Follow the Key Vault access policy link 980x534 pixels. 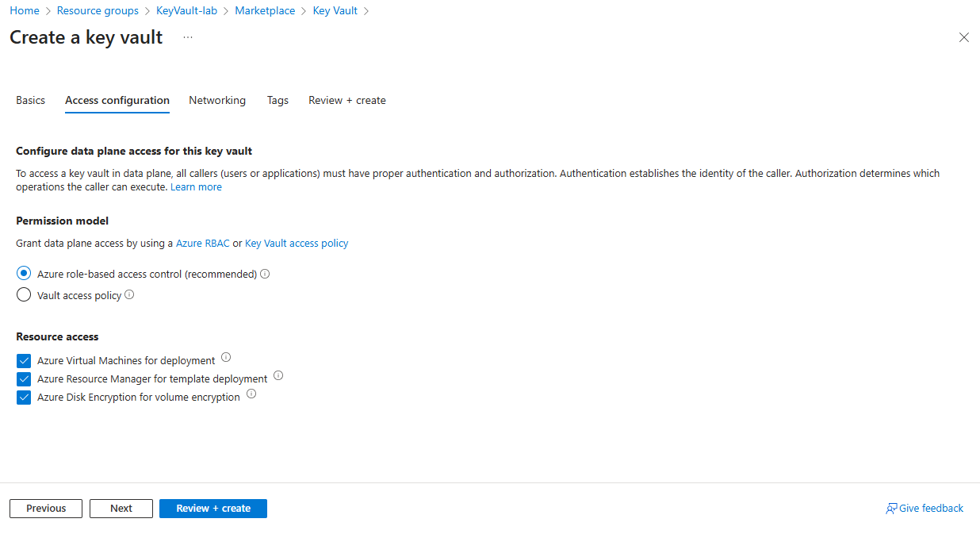(x=297, y=244)
